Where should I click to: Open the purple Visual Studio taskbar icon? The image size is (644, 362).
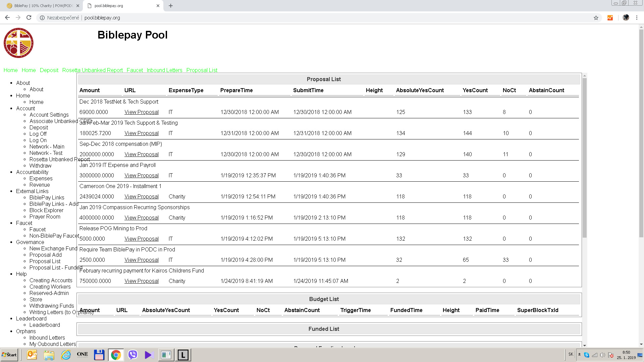(149, 355)
